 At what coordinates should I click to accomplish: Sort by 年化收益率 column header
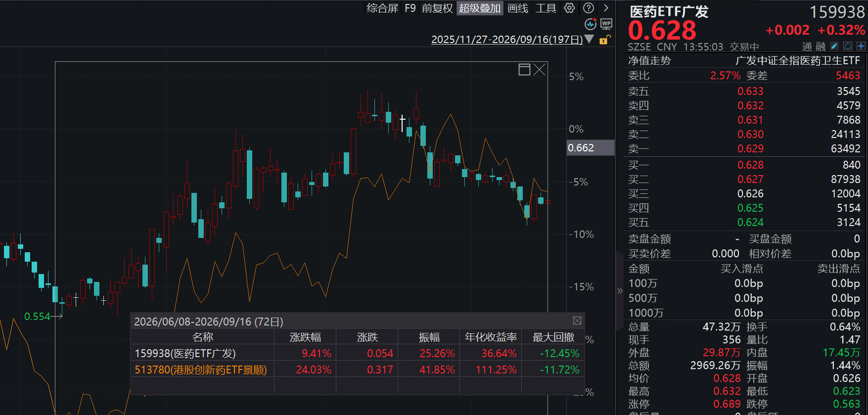(x=491, y=337)
